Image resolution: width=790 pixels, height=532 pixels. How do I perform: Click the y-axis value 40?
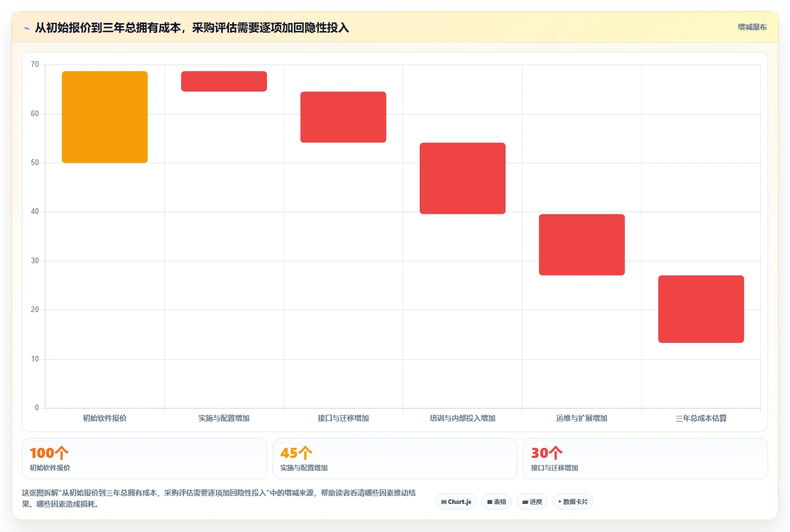coord(35,212)
